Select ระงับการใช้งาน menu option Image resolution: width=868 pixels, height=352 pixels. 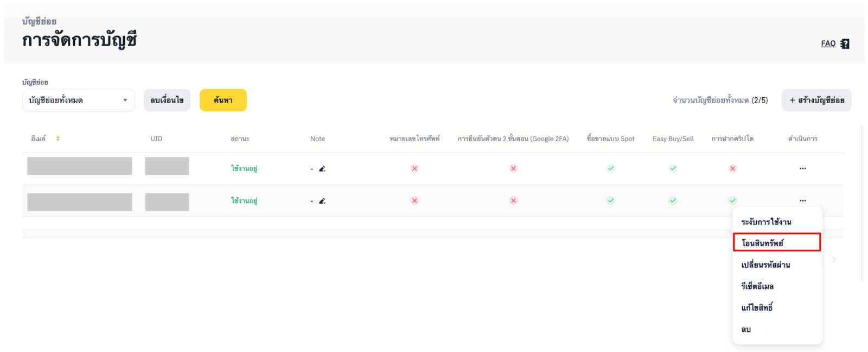tap(766, 222)
